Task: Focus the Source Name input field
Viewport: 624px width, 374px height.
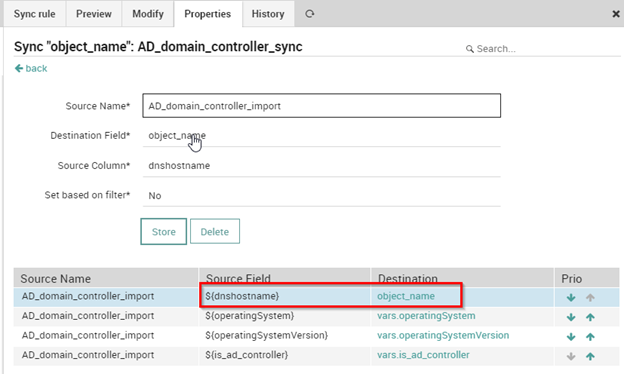Action: pyautogui.click(x=322, y=106)
